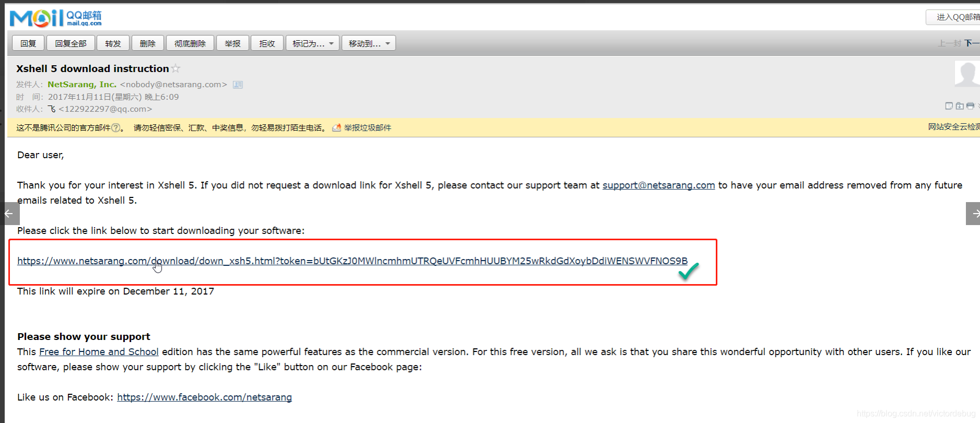Click the 转发 forward button
The image size is (980, 423).
point(113,43)
